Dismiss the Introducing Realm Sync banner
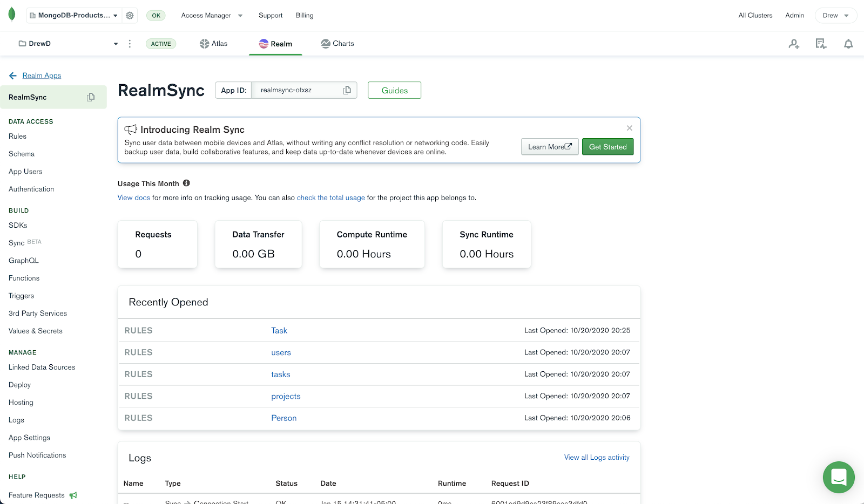The height and width of the screenshot is (504, 864). click(x=629, y=128)
